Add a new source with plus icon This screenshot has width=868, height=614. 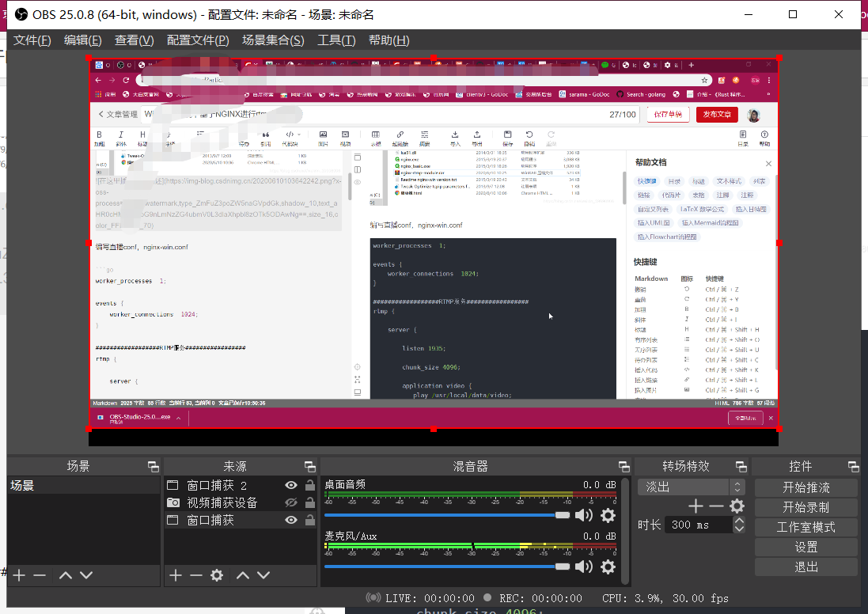pos(176,575)
